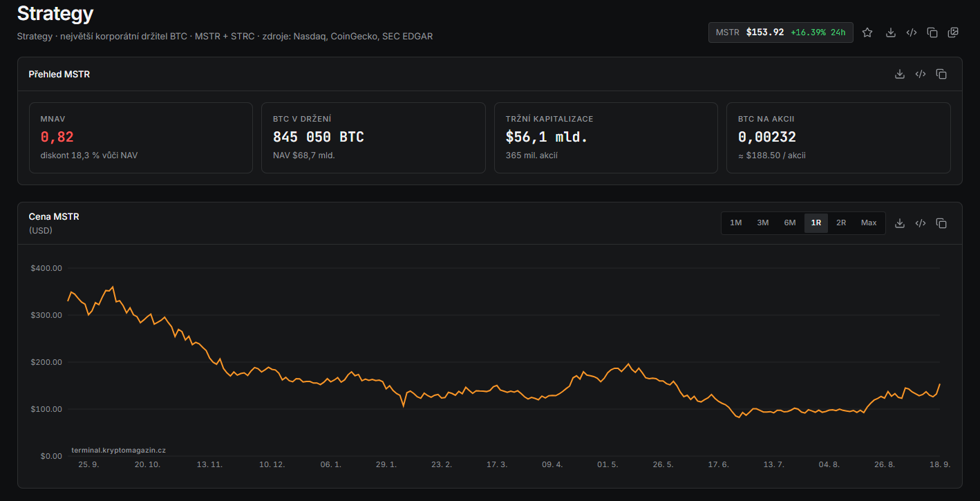
Task: Click the text ≈ $188.50 / akcii
Action: pos(772,155)
